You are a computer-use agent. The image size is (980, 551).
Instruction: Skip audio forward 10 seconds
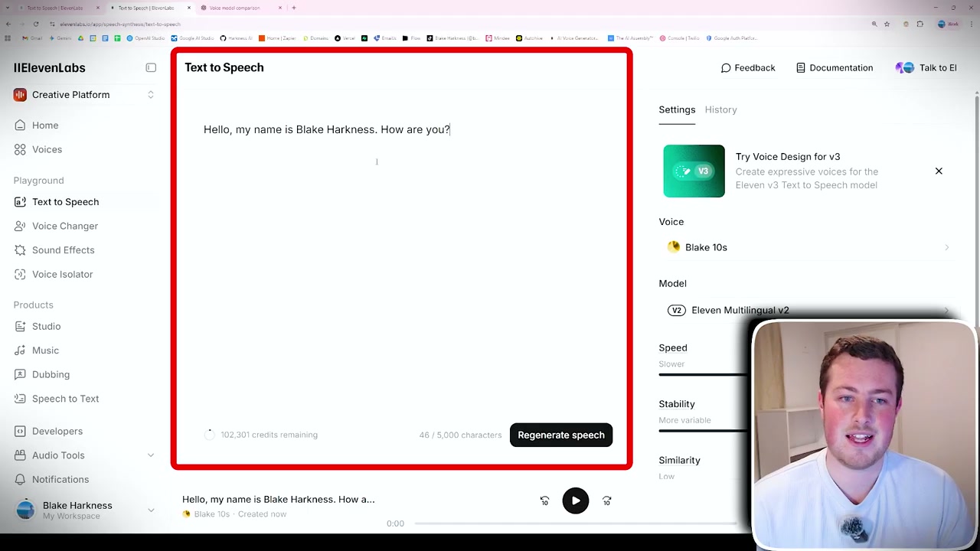pos(606,501)
